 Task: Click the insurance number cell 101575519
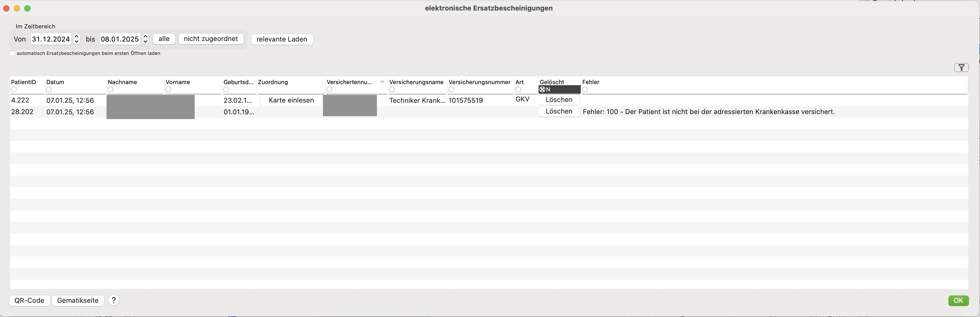tap(466, 100)
